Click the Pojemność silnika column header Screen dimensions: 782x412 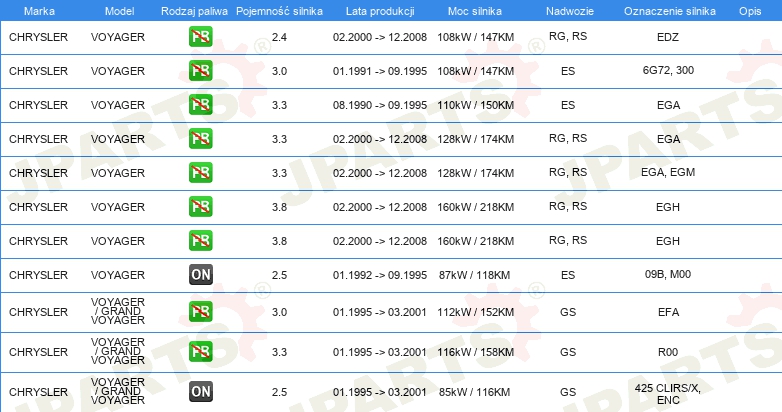(x=279, y=11)
